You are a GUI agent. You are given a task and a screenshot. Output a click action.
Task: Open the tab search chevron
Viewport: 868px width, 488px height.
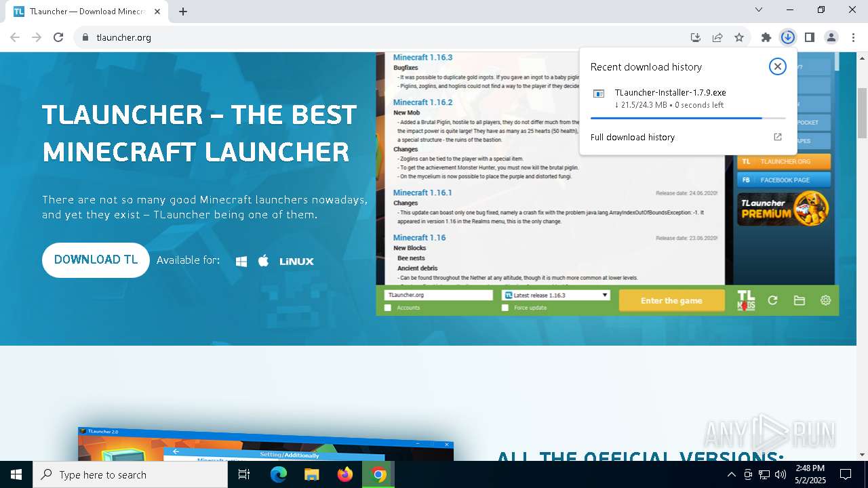click(x=759, y=9)
